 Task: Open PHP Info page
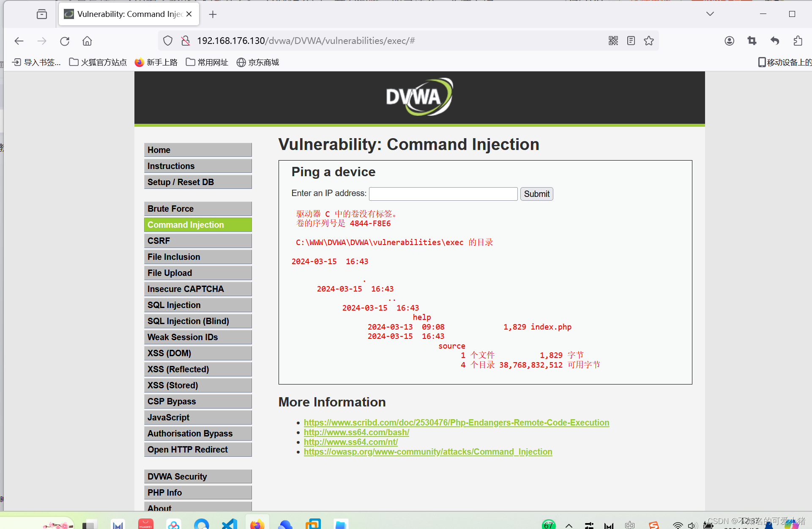(x=165, y=492)
